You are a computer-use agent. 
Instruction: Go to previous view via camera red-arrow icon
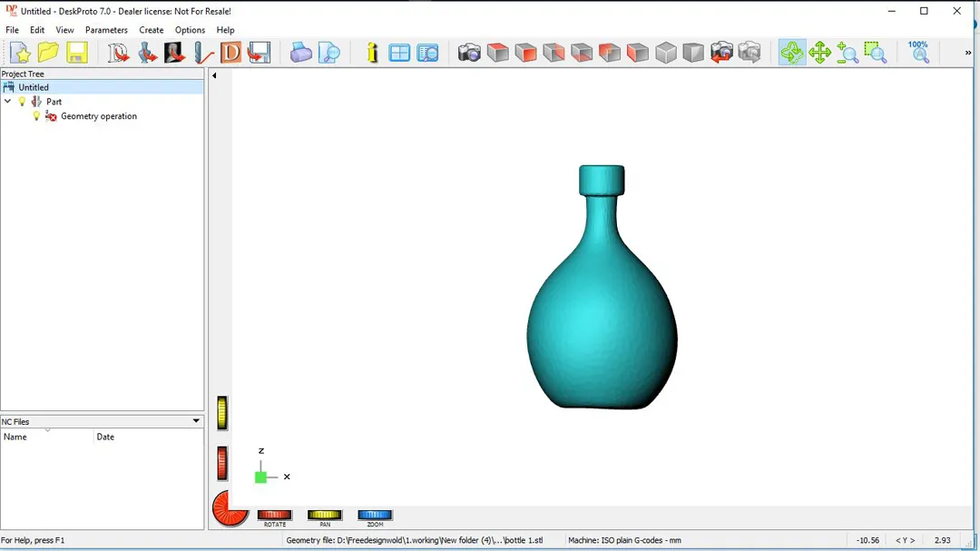721,53
